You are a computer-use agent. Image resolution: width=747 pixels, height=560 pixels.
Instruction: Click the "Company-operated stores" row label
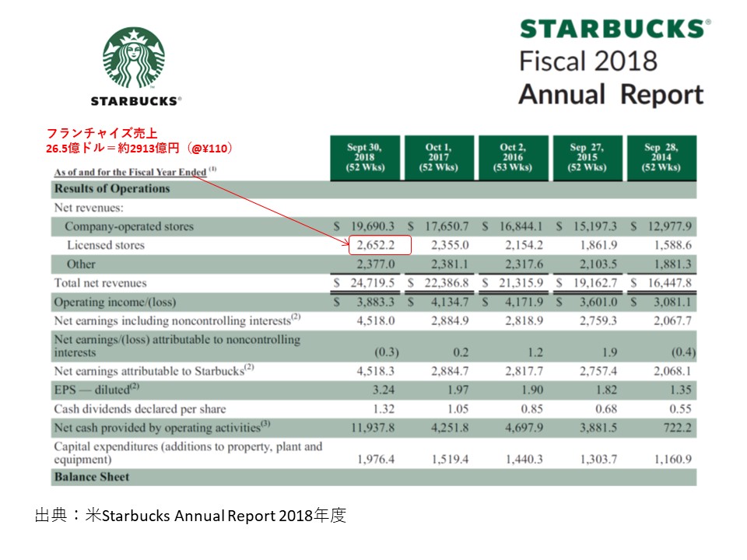tap(129, 226)
